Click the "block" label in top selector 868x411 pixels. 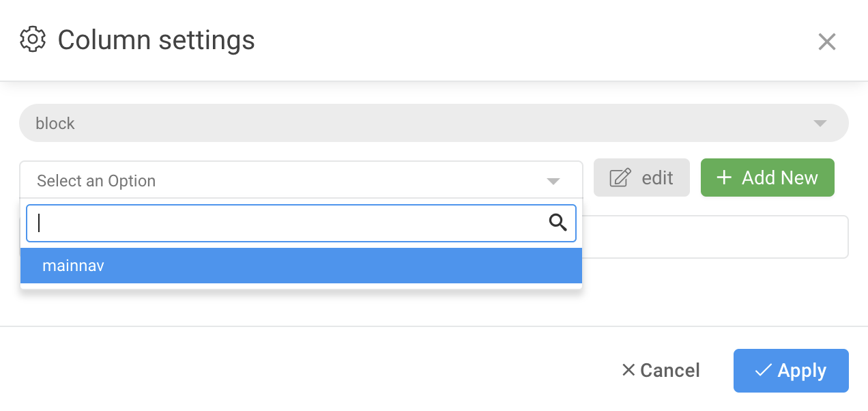click(55, 124)
